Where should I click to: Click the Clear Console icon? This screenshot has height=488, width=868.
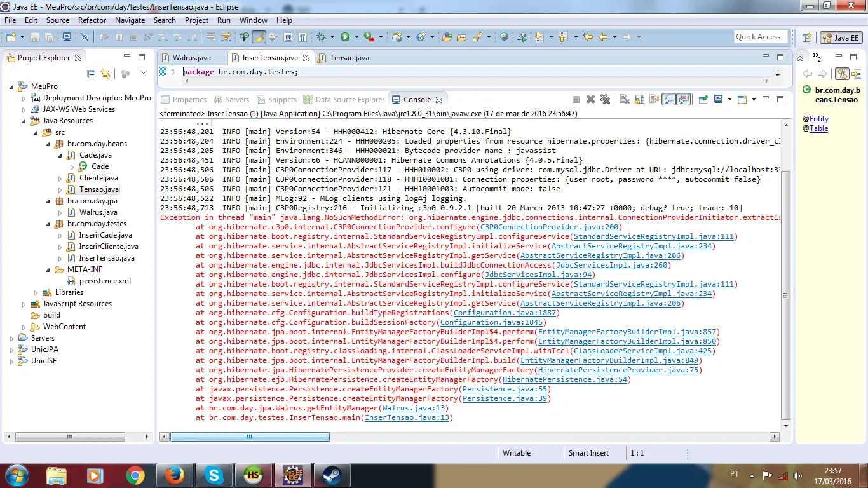coord(625,99)
